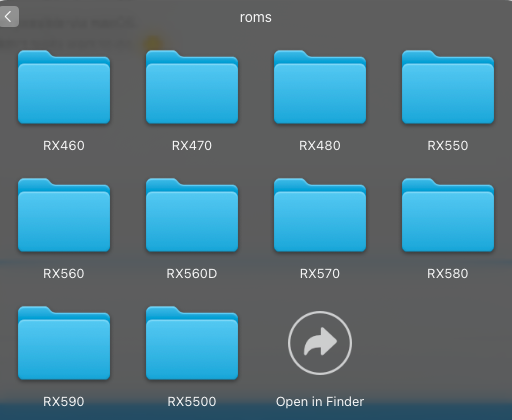Open the RX560 folder icon

64,215
